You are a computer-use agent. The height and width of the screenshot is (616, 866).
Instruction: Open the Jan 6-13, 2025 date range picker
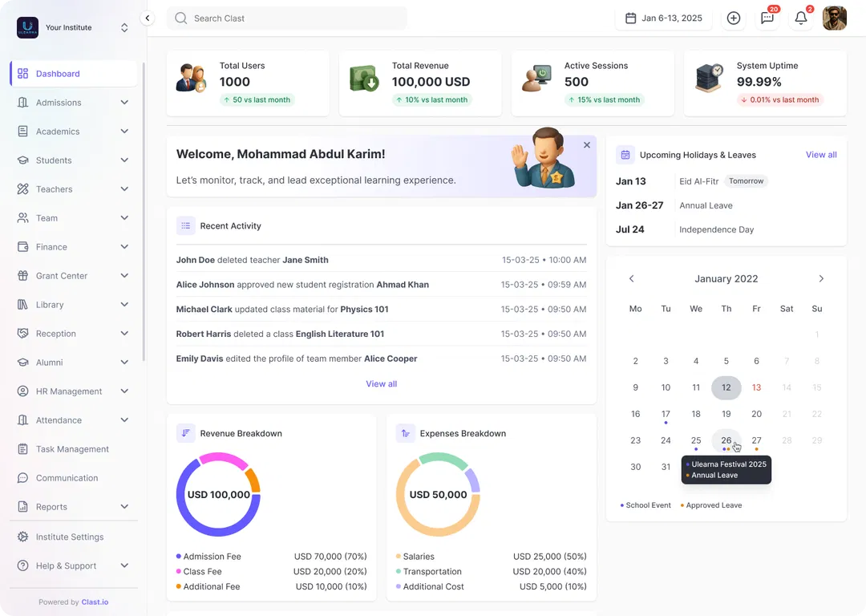tap(664, 18)
